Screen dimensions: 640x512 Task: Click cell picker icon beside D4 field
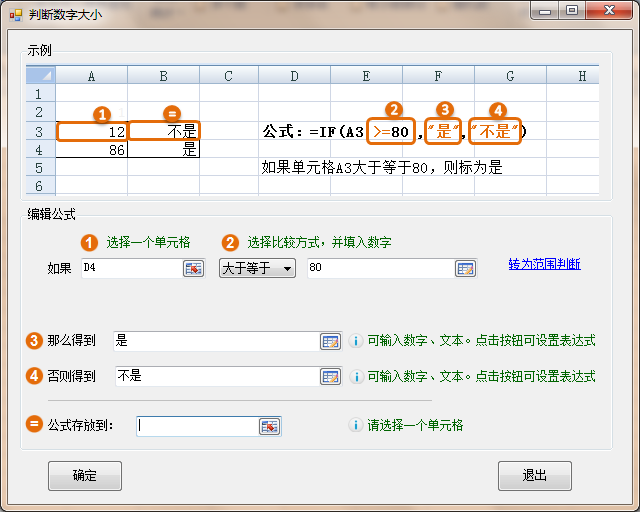click(193, 268)
